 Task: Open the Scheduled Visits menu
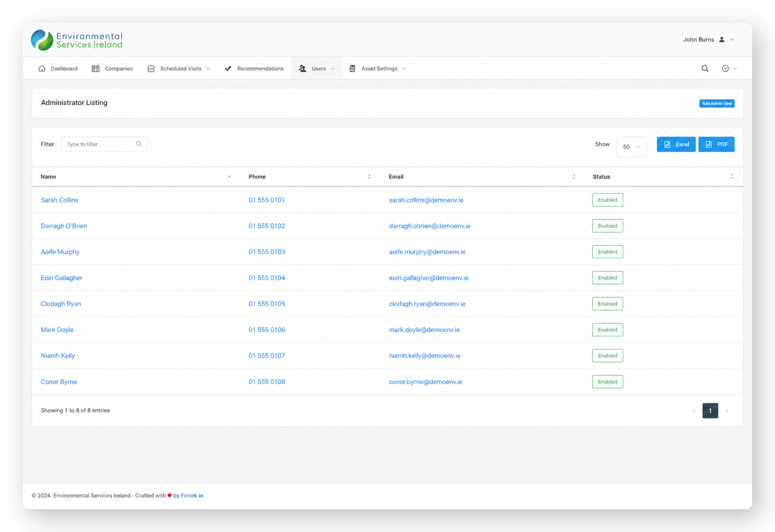[x=179, y=68]
